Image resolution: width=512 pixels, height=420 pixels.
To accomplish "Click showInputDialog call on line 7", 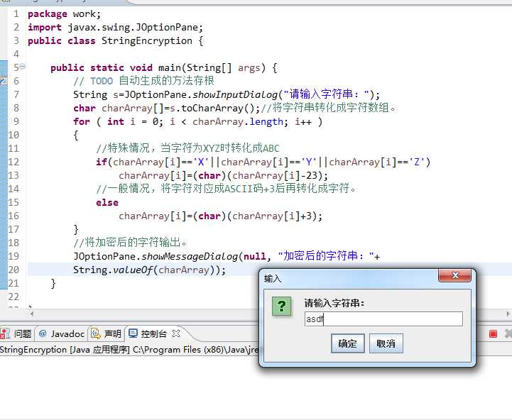I will click(x=235, y=95).
